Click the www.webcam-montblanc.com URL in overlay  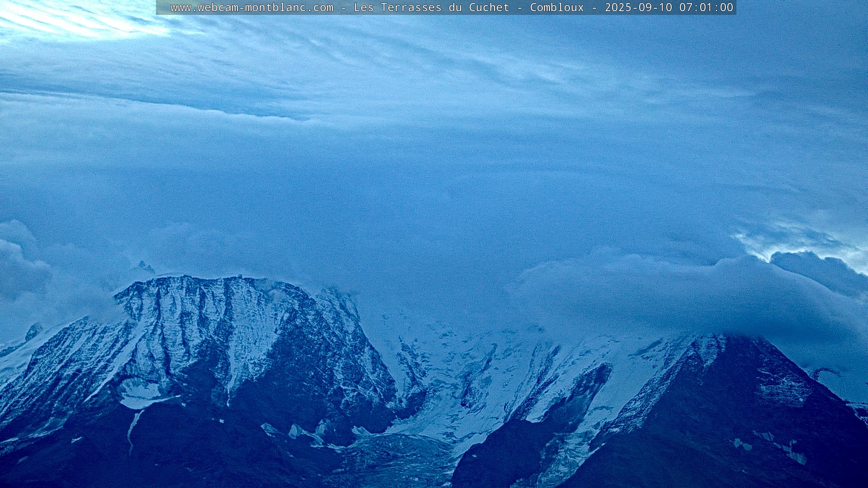click(x=252, y=7)
